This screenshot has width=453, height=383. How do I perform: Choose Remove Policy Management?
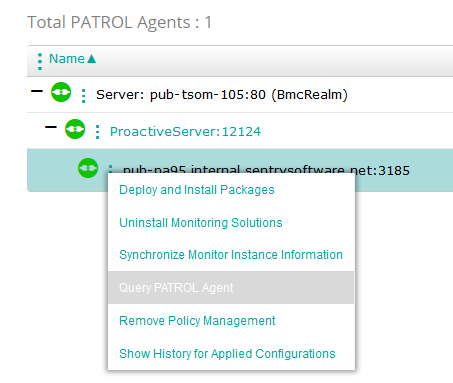pyautogui.click(x=197, y=320)
